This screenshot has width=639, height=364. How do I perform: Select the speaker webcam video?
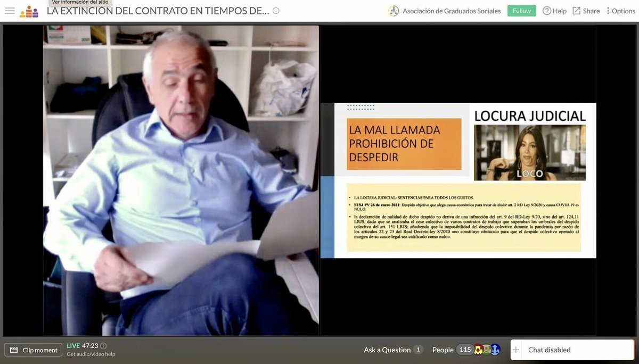[x=181, y=180]
